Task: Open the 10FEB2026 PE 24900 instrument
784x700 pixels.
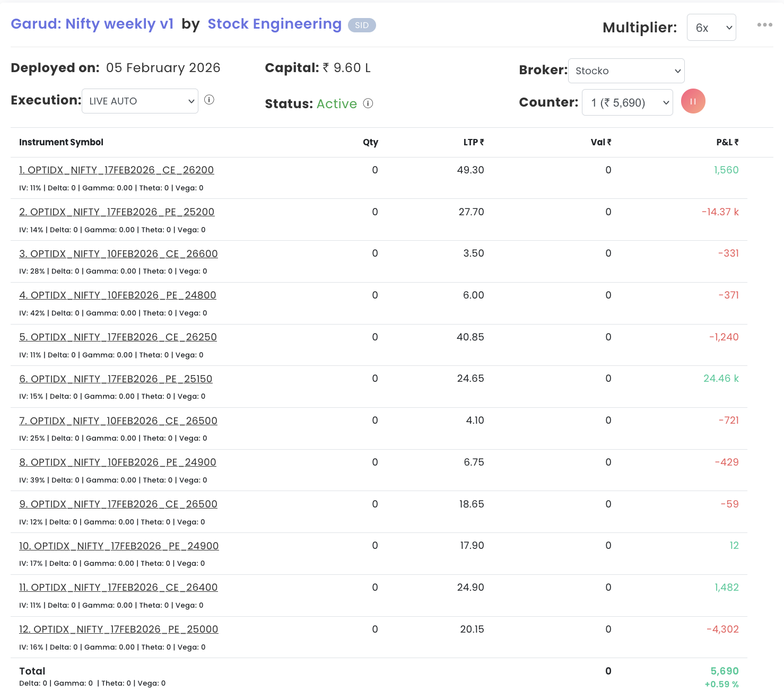Action: coord(118,462)
